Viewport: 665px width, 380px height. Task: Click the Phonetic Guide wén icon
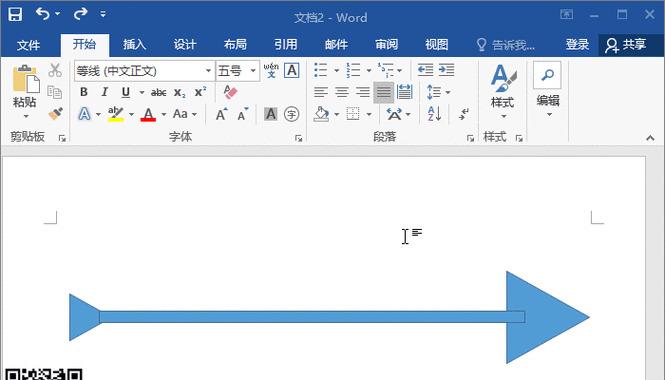pyautogui.click(x=271, y=70)
